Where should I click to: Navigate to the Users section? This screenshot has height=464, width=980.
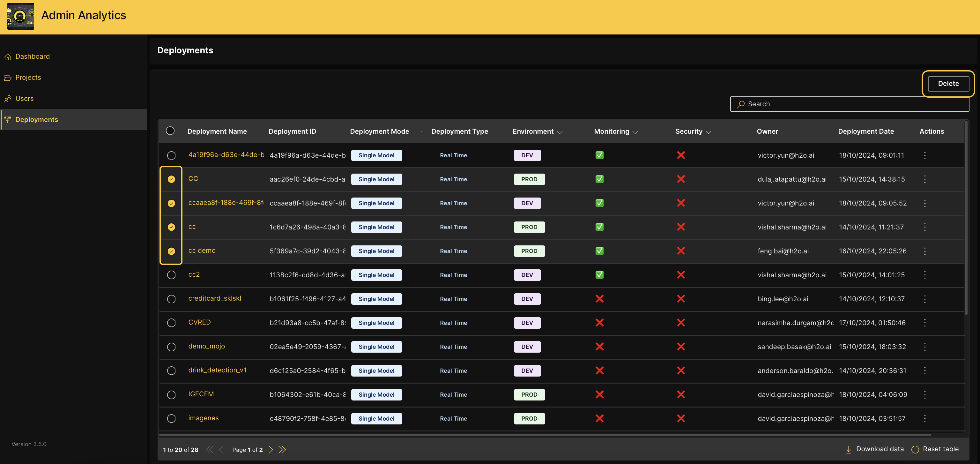click(24, 98)
